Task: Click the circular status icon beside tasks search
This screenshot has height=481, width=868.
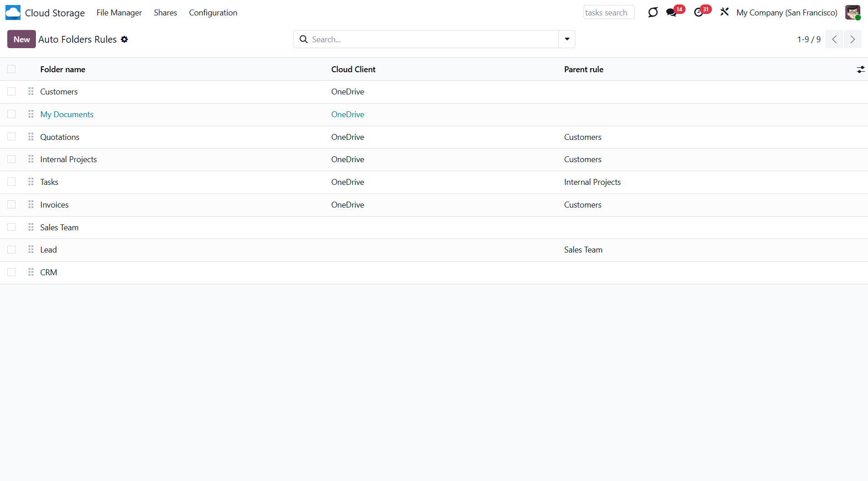Action: 653,13
